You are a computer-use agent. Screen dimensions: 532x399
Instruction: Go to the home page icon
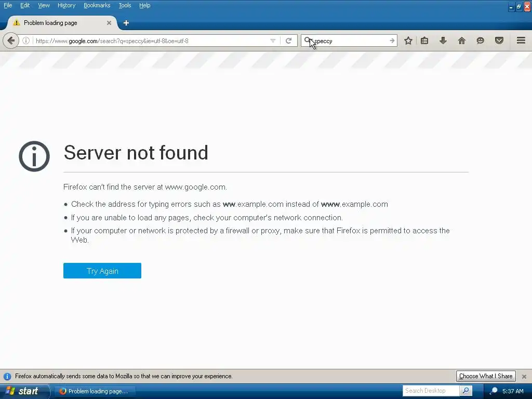461,41
